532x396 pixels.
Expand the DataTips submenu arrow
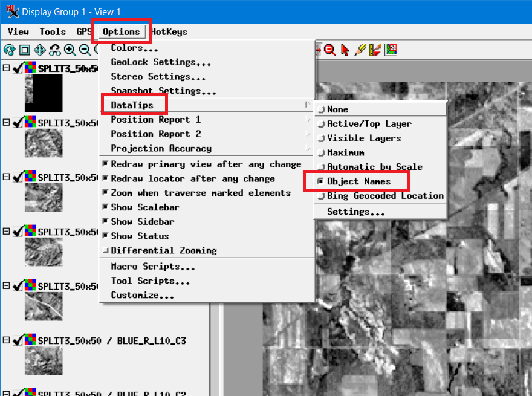308,105
